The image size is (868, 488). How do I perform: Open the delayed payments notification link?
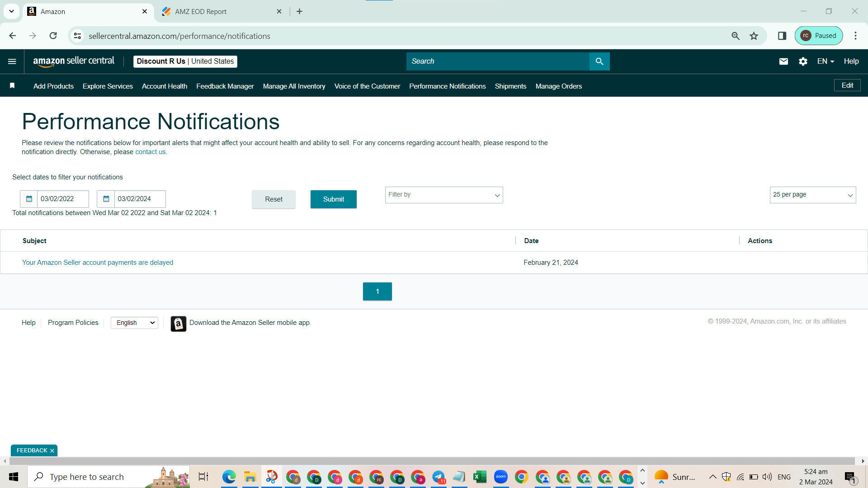click(x=98, y=263)
